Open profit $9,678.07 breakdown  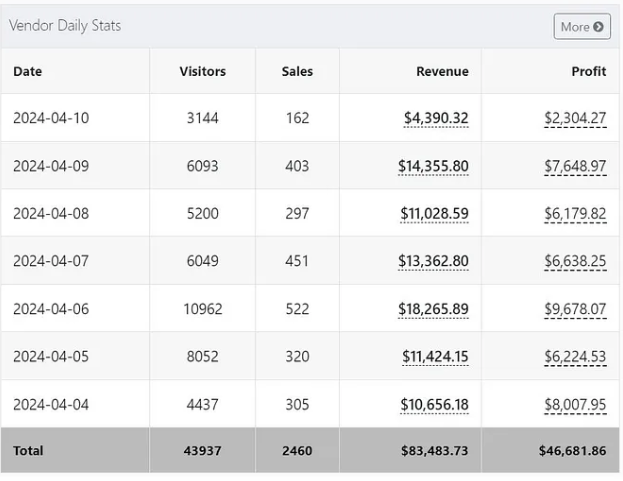click(x=575, y=309)
